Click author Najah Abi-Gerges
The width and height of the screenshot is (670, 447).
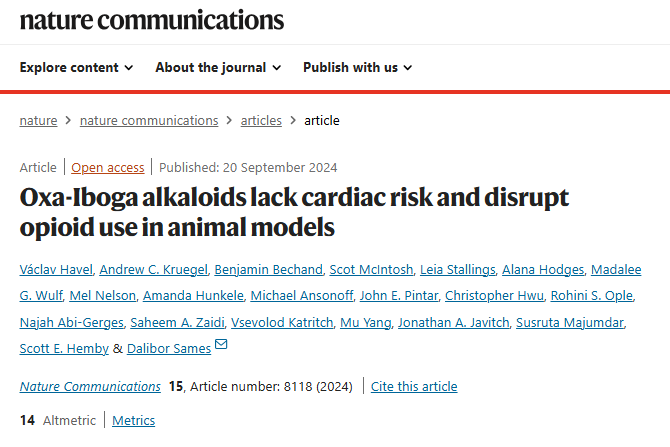tap(71, 323)
